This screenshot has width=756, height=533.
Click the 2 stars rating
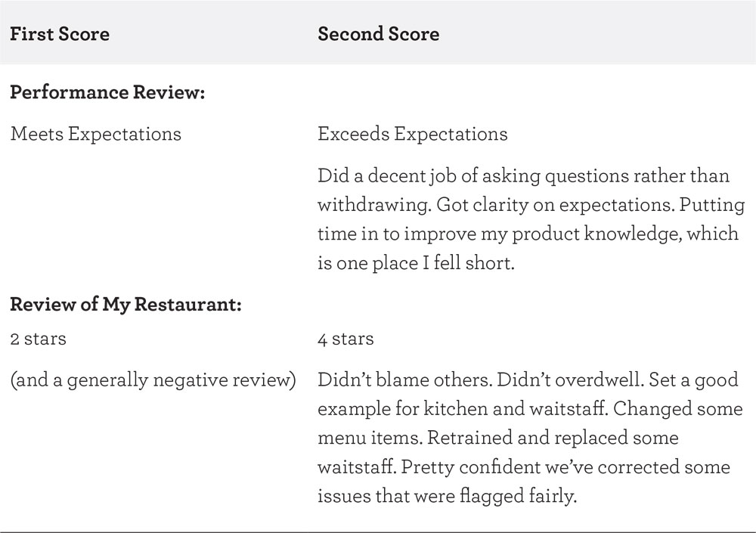click(x=38, y=339)
